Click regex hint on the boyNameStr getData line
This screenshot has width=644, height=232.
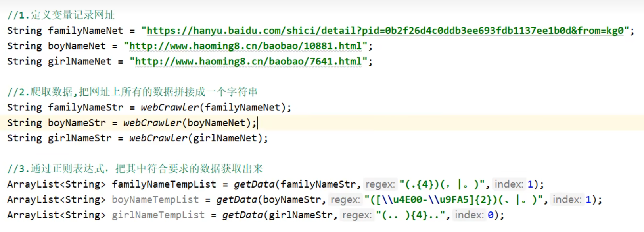345,200
